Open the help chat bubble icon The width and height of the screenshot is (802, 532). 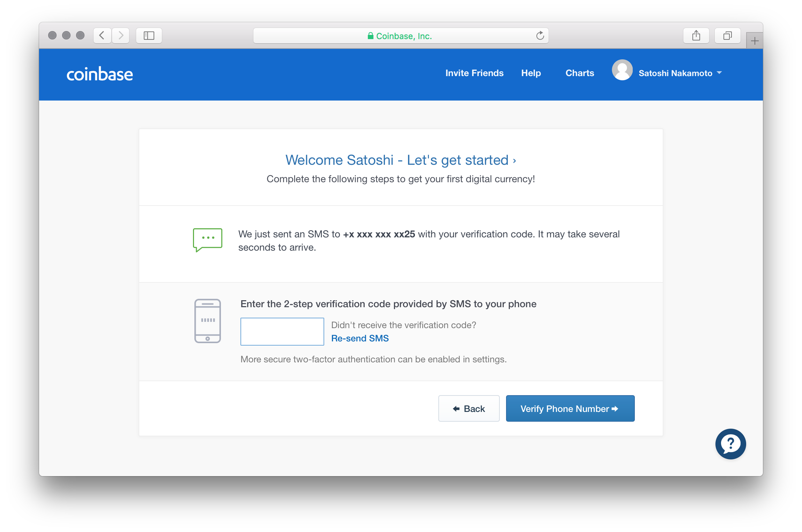[730, 444]
